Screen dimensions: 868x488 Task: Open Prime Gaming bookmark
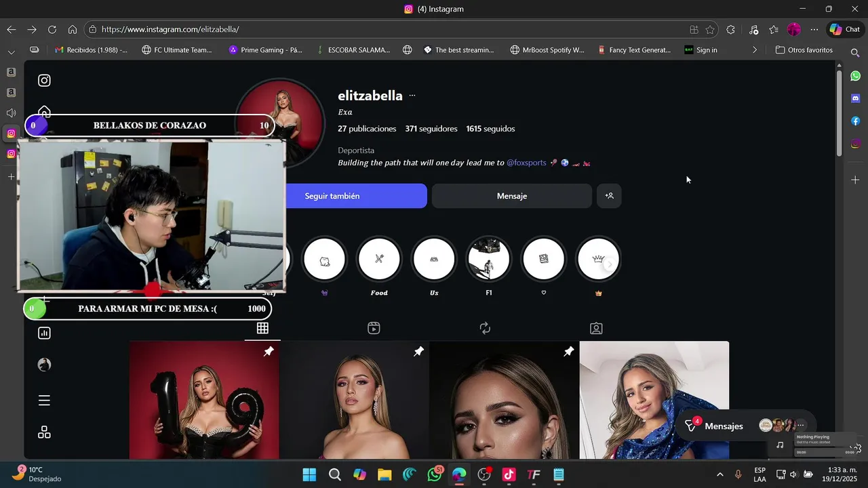point(266,49)
